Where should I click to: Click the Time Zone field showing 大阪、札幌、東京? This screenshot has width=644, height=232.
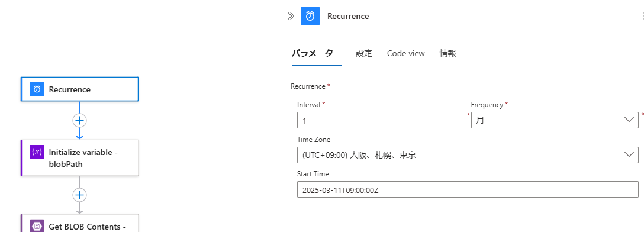(468, 155)
